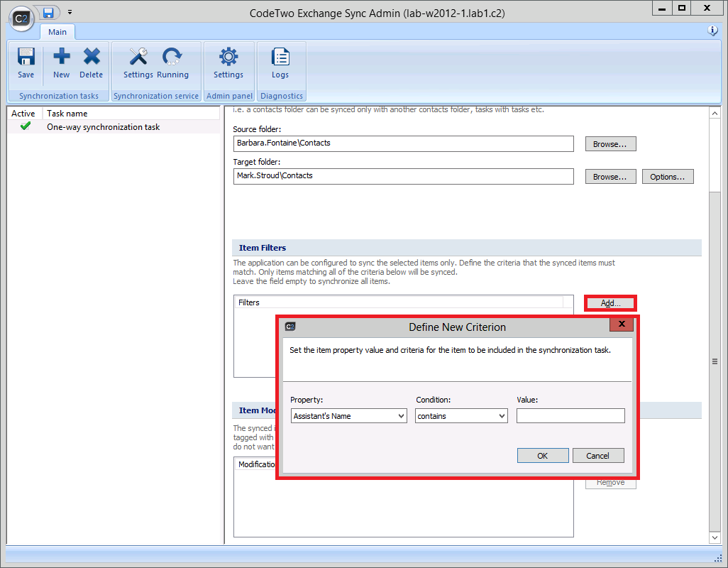Click the Active column header

coord(23,114)
